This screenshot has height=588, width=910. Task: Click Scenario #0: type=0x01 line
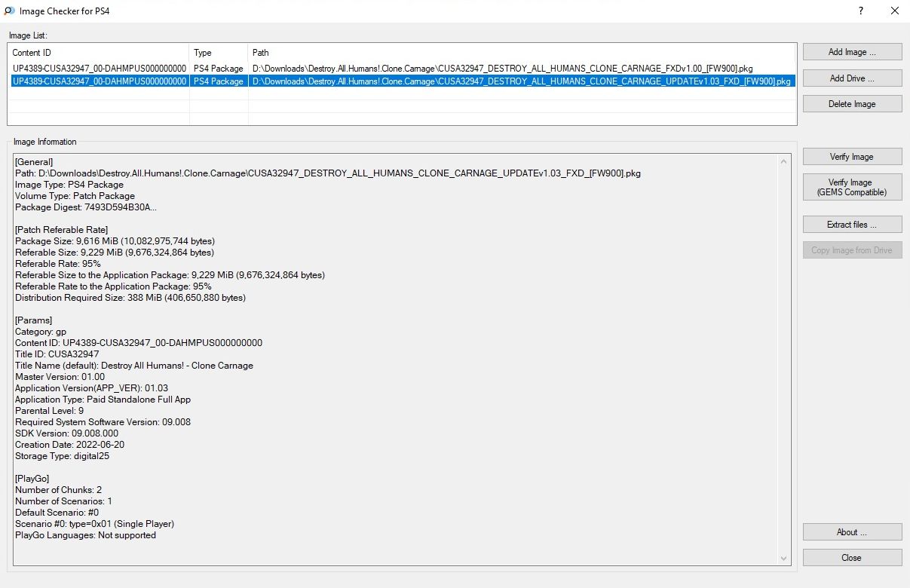(x=95, y=524)
